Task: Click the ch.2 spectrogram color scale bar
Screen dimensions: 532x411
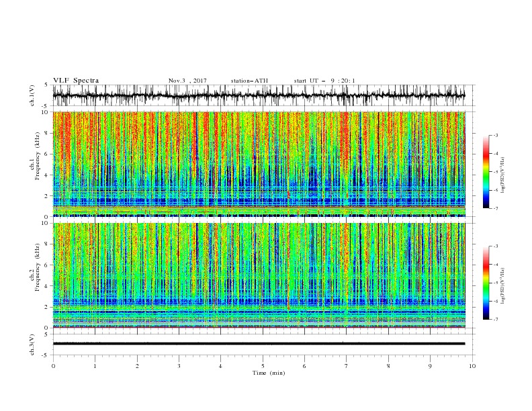Action: [486, 283]
